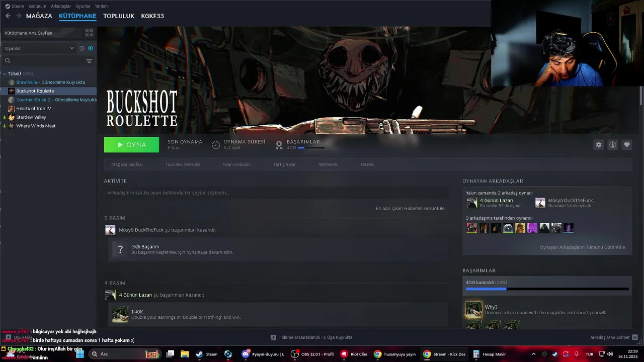Click the 4/16 achievements progress bar
Screen dimensions: 644x362
click(547, 289)
